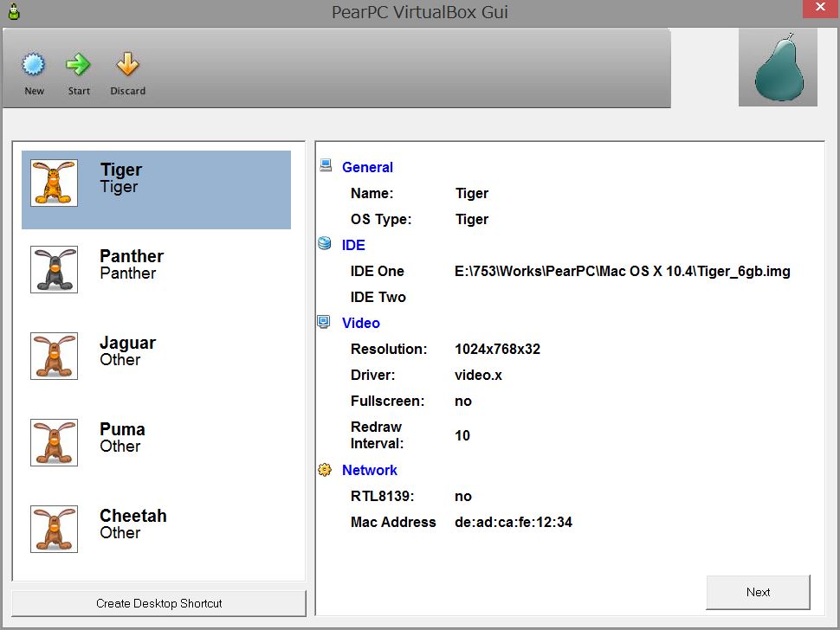Screen dimensions: 840x630
Task: Select the Jaguar rabbit thumbnail
Action: click(x=54, y=356)
